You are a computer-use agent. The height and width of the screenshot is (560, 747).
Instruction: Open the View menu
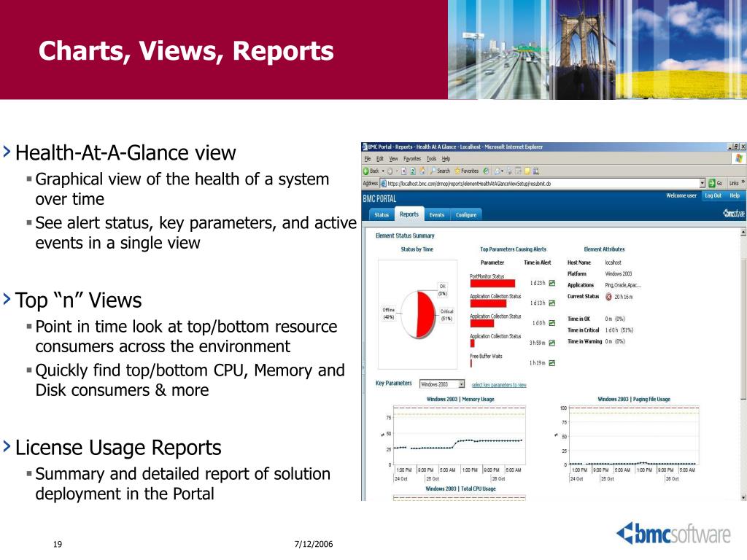pos(393,159)
